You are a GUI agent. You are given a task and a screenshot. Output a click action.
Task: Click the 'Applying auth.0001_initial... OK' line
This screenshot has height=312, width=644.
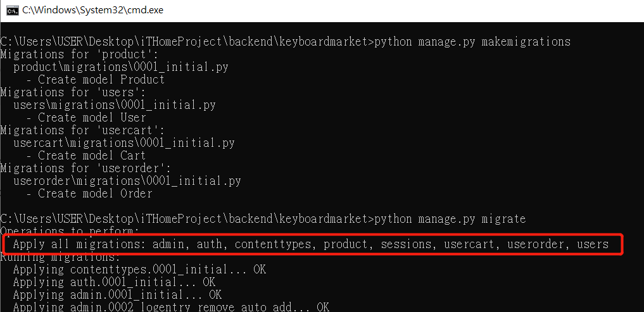click(114, 282)
